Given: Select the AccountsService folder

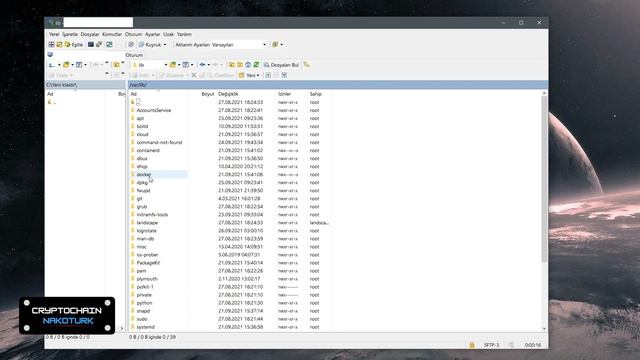Looking at the screenshot, I should 154,110.
